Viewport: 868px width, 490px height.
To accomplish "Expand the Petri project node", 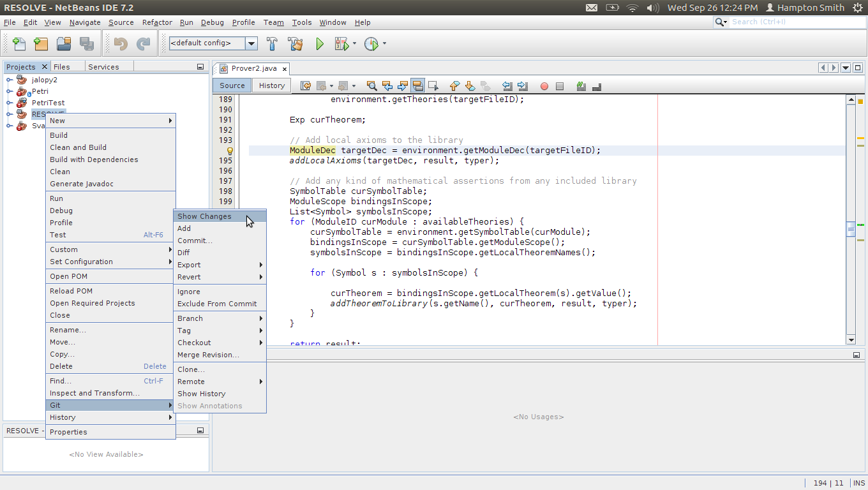I will [x=10, y=91].
